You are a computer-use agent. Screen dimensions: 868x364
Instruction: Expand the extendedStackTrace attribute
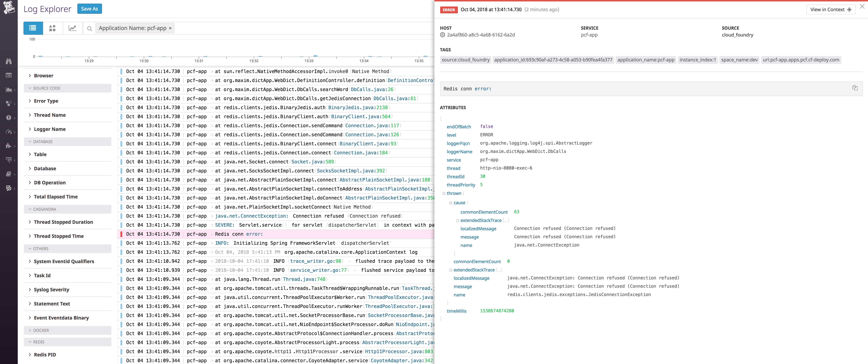[x=457, y=220]
